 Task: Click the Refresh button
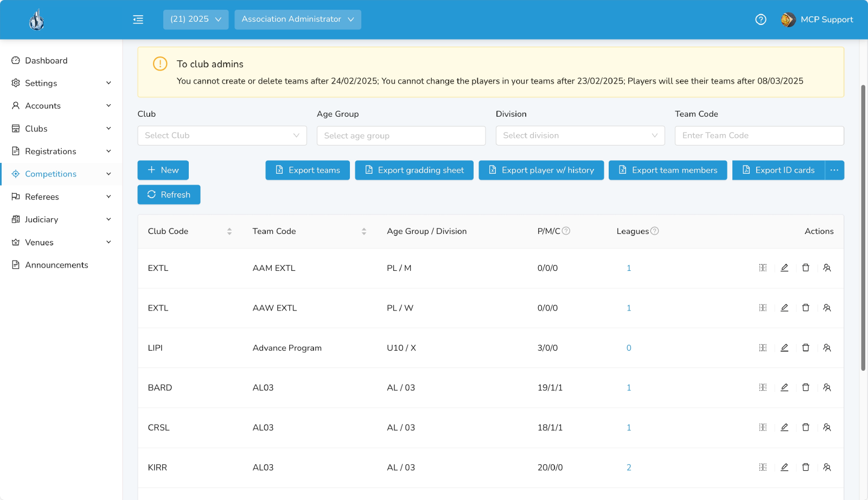(169, 194)
